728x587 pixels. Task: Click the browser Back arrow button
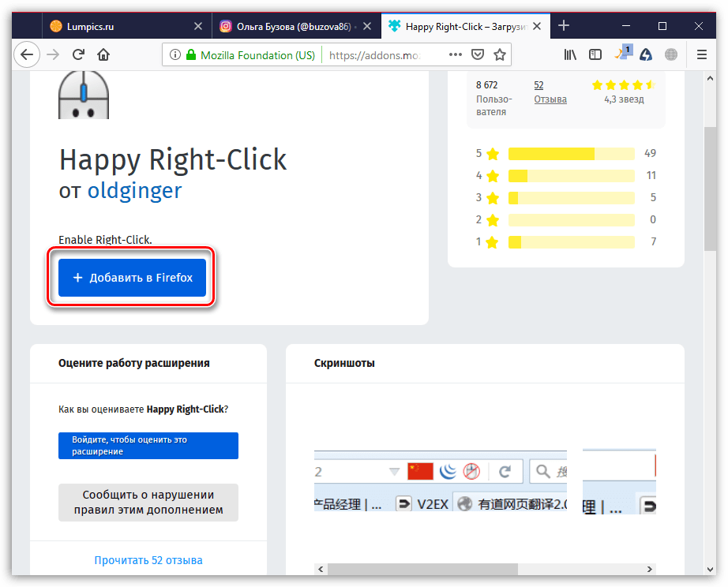27,55
